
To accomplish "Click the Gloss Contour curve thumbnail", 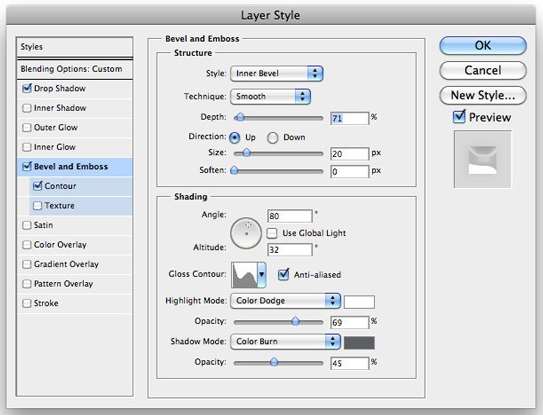I will (244, 275).
